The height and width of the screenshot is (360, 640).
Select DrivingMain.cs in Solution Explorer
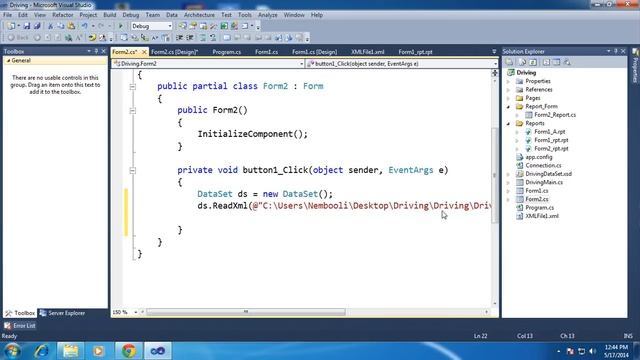tap(544, 182)
